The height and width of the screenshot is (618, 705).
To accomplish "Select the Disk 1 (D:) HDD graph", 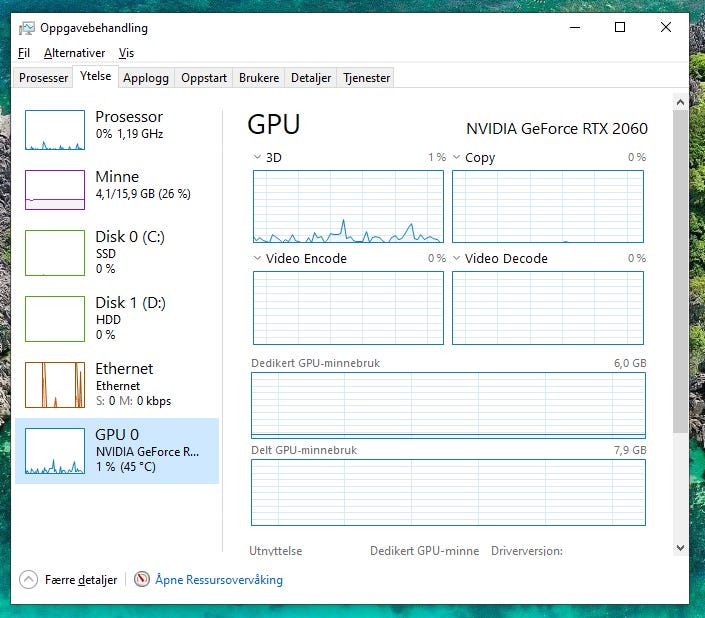I will point(55,319).
